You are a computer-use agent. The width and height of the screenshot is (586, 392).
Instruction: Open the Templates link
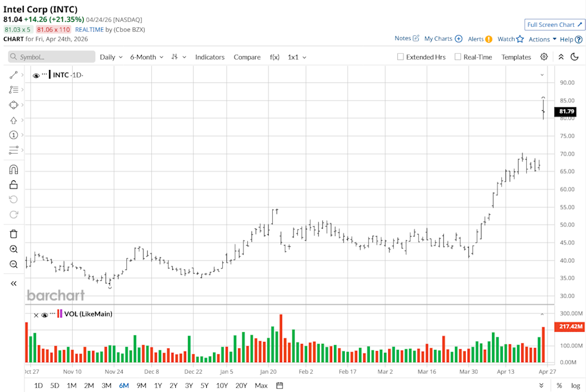(516, 57)
